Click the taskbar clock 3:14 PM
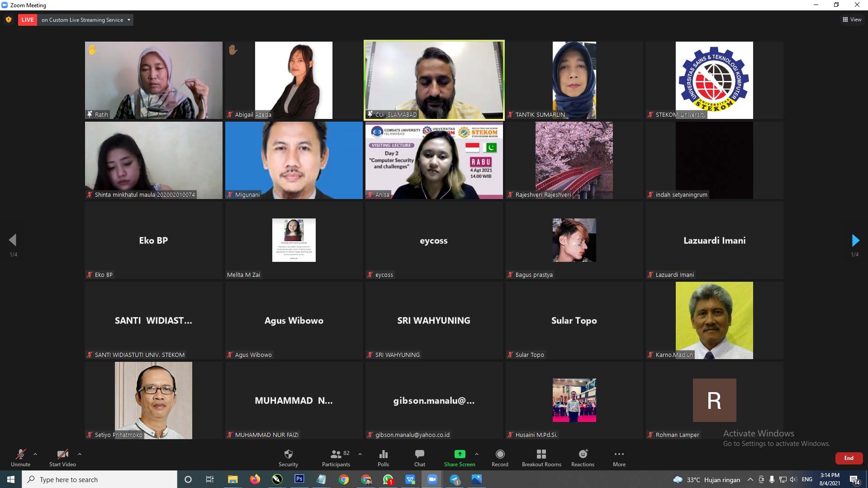 (x=830, y=479)
